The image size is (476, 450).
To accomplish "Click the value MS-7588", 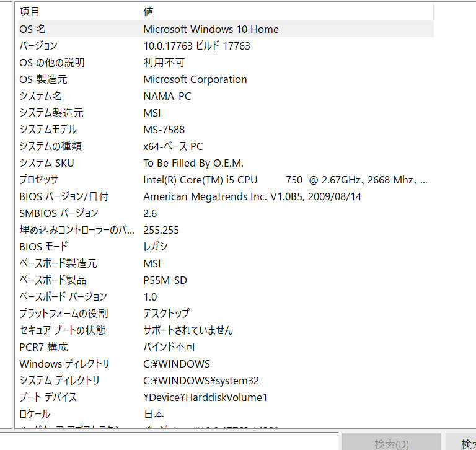I will pos(164,130).
